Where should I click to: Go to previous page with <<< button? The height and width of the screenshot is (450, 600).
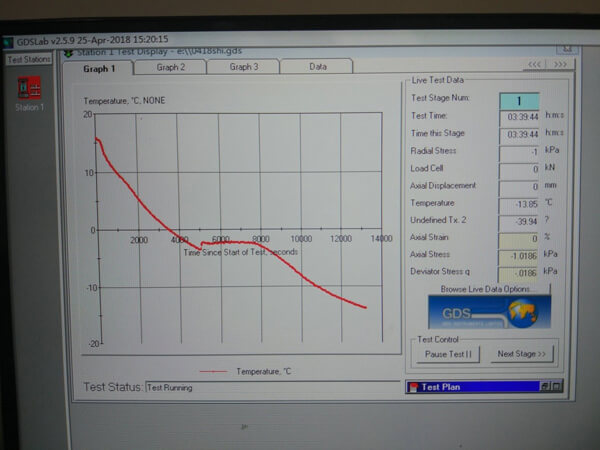pyautogui.click(x=535, y=64)
